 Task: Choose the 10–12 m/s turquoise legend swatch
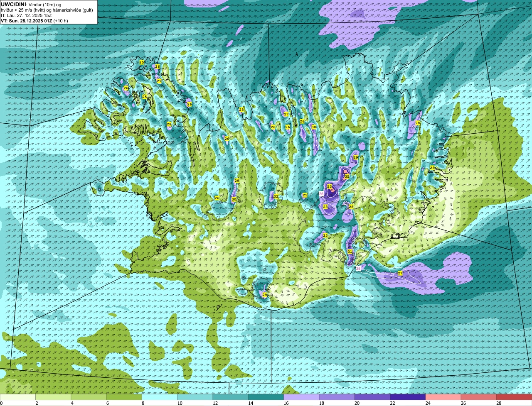pos(195,397)
